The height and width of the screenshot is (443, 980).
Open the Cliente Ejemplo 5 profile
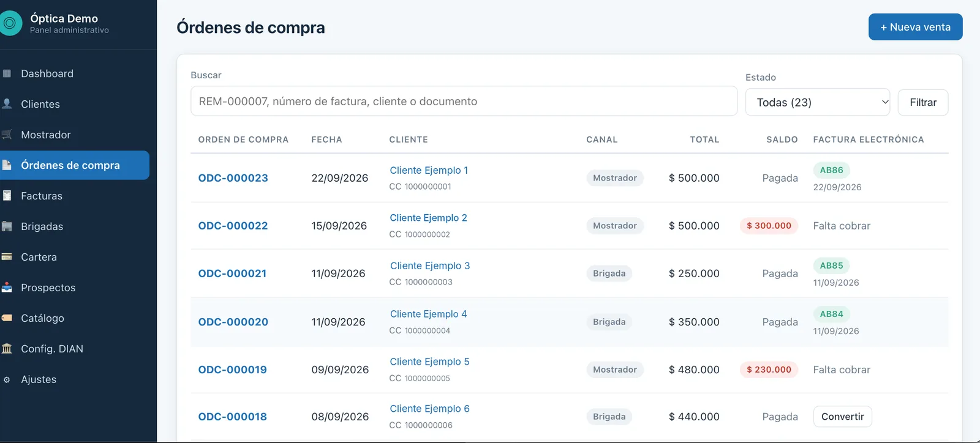pos(429,362)
